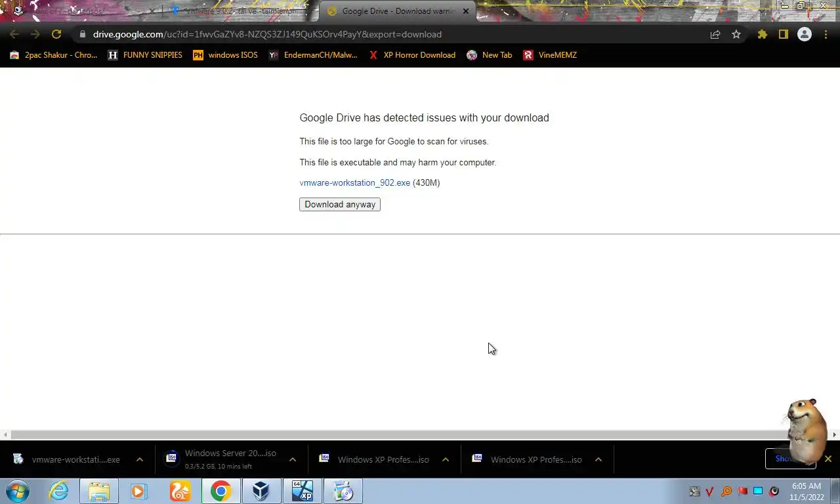The height and width of the screenshot is (504, 840).
Task: Open the XP Horror Download bookmark
Action: pyautogui.click(x=412, y=55)
